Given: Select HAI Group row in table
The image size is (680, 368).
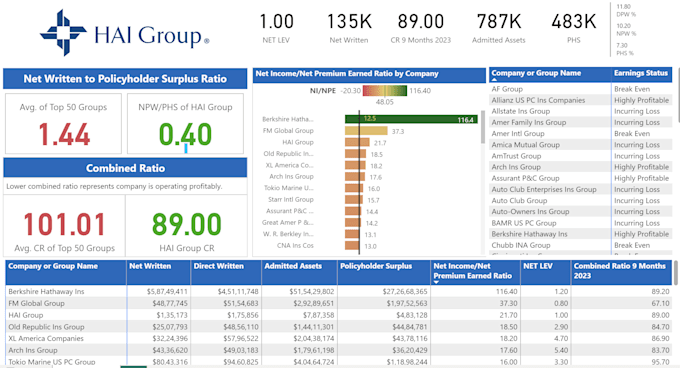Looking at the screenshot, I should tap(339, 315).
